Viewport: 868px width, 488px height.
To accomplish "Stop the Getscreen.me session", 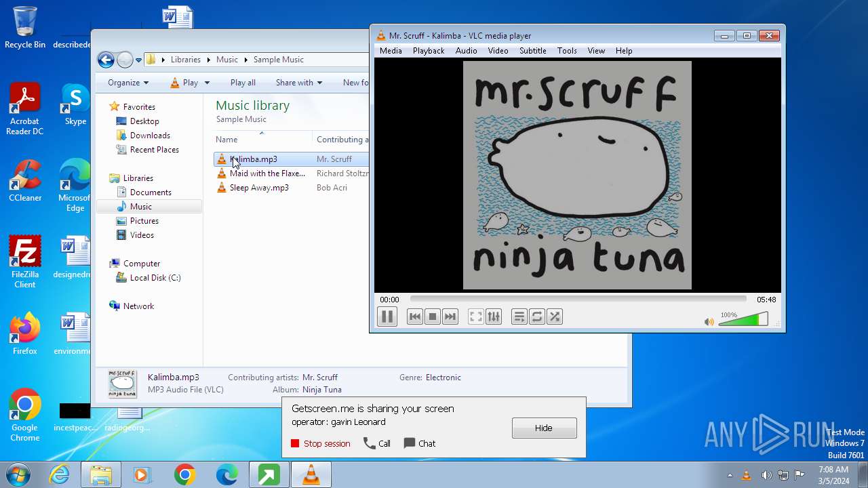I will tap(321, 443).
